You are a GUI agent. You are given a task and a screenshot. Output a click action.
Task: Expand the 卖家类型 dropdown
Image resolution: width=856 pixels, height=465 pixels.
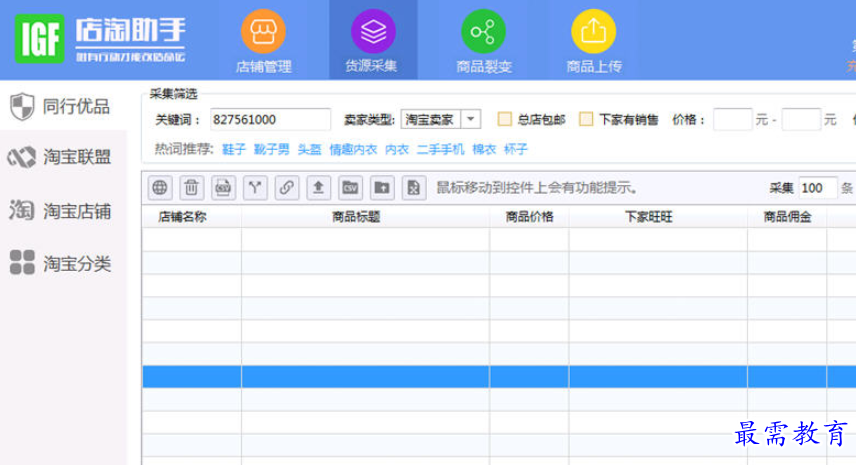[x=472, y=120]
